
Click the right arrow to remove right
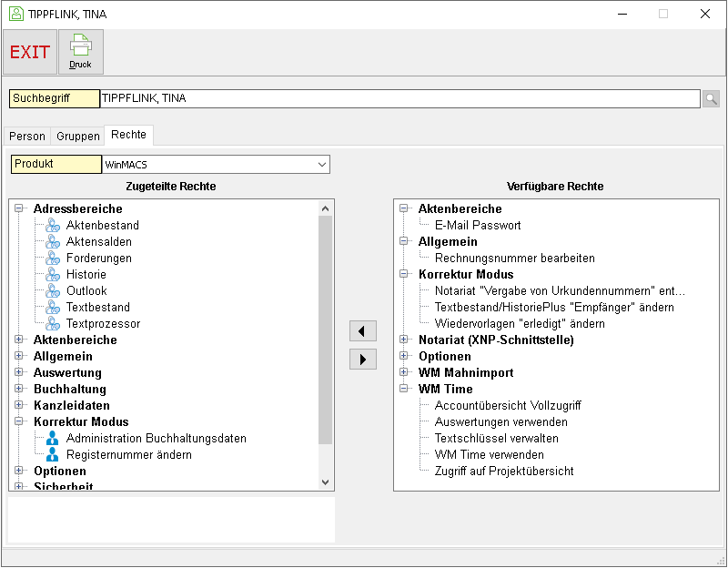[362, 359]
